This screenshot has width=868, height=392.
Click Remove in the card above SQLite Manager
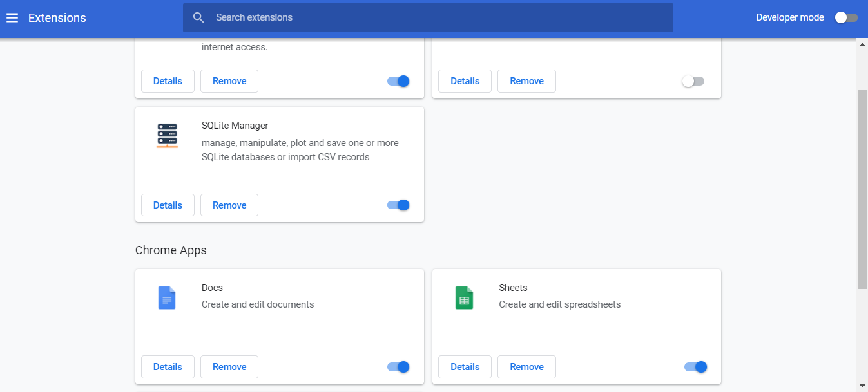point(229,81)
